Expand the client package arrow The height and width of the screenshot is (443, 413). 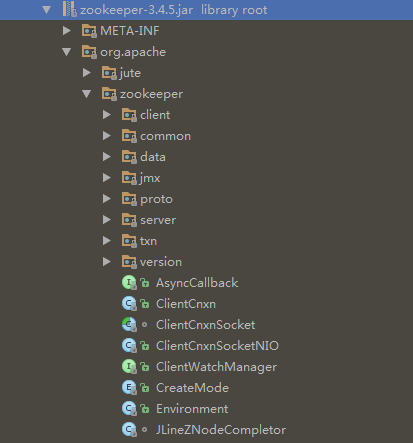[x=107, y=115]
